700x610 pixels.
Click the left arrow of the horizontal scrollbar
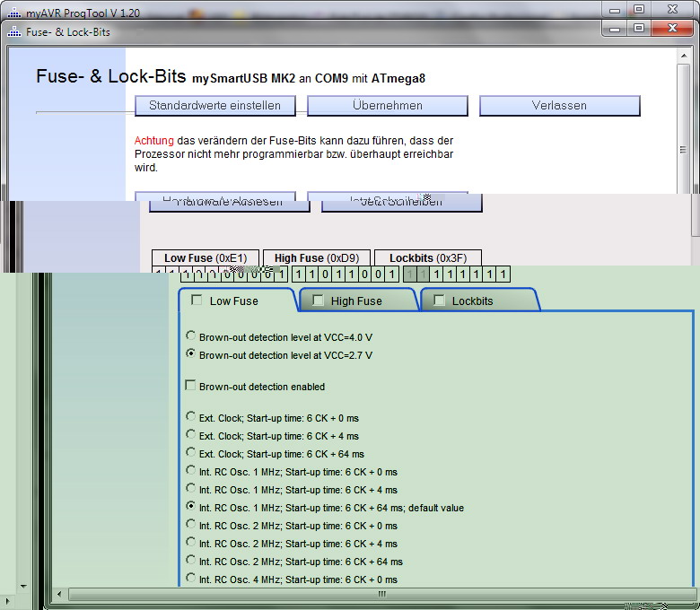60,594
